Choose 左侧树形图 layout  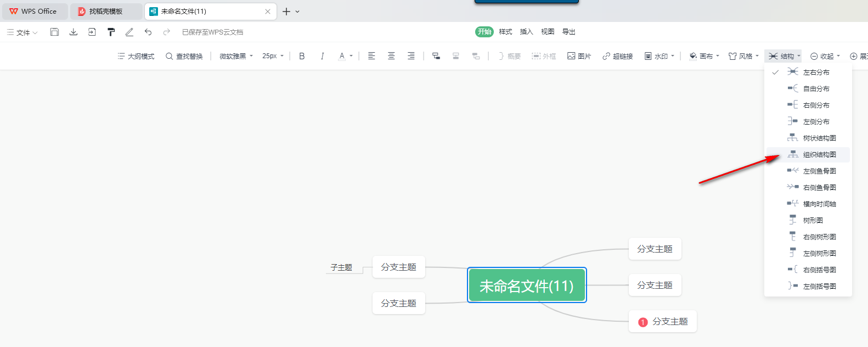[x=808, y=253]
